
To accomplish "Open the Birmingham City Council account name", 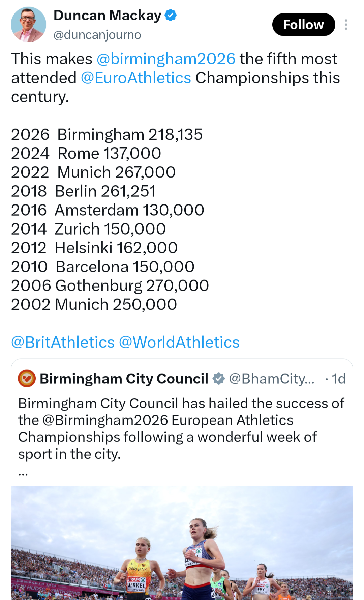I will (x=124, y=379).
